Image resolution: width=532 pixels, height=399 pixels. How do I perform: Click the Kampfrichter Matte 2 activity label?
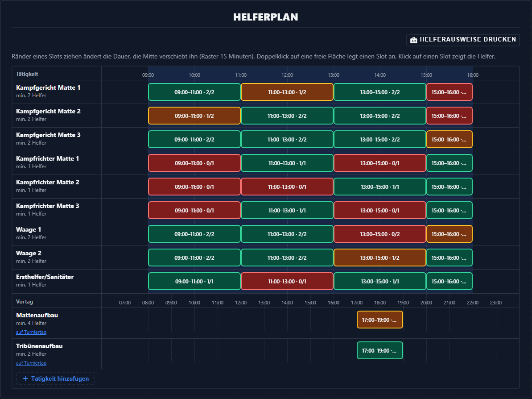48,183
